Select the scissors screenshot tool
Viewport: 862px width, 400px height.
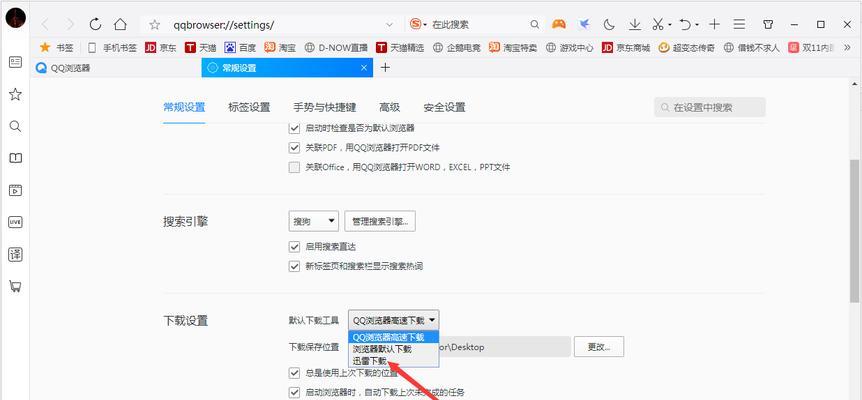click(x=658, y=24)
